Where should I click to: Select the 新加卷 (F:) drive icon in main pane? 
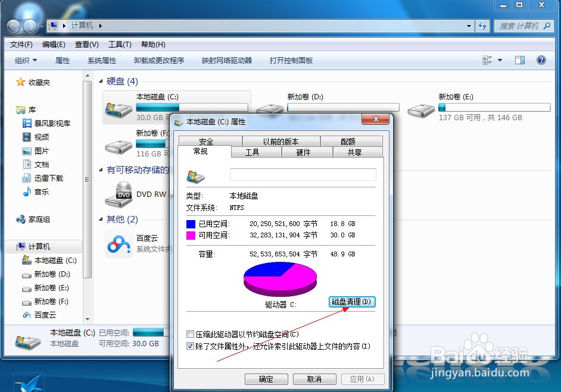tap(119, 147)
